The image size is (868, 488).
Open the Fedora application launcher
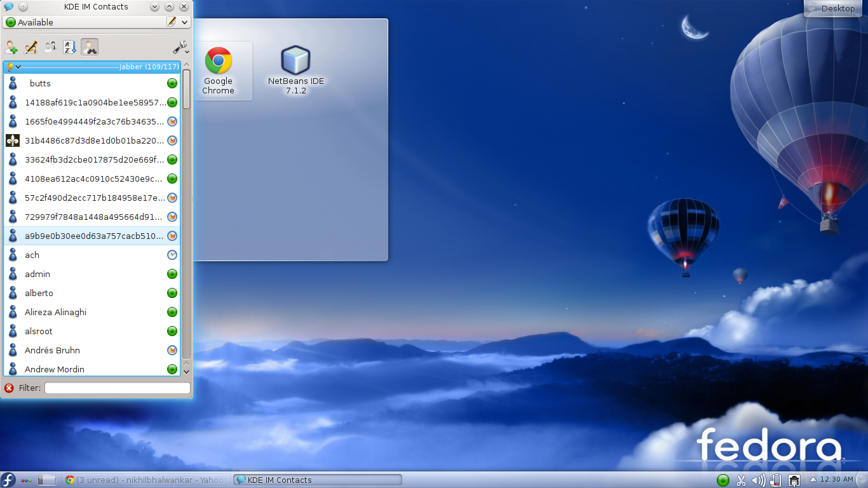tap(8, 480)
